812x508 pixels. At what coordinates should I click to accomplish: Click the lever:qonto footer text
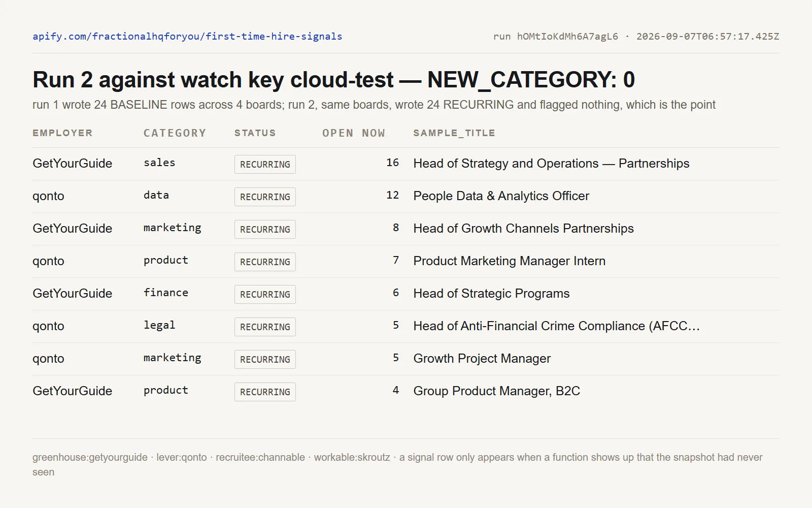pos(182,457)
